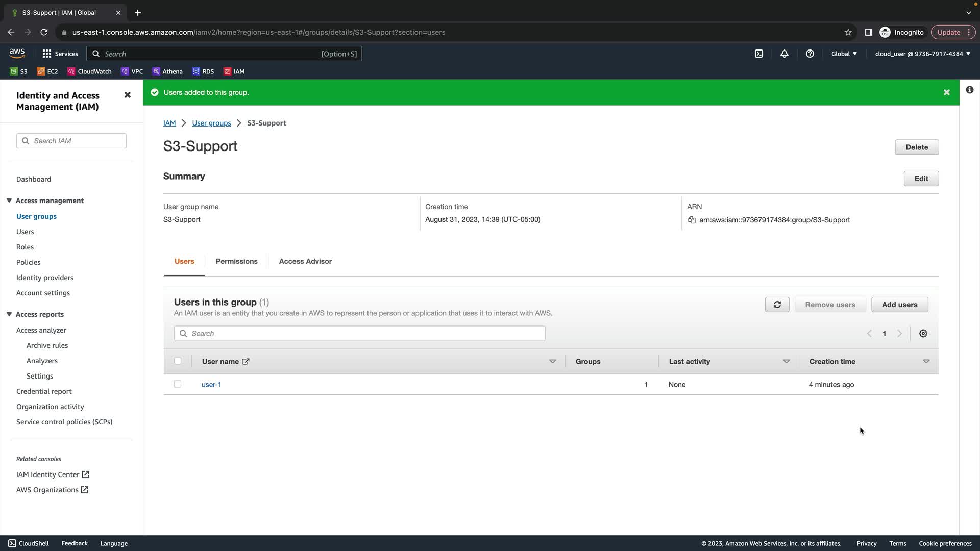This screenshot has height=551, width=980.
Task: Open the notifications bell icon
Action: coord(784,54)
